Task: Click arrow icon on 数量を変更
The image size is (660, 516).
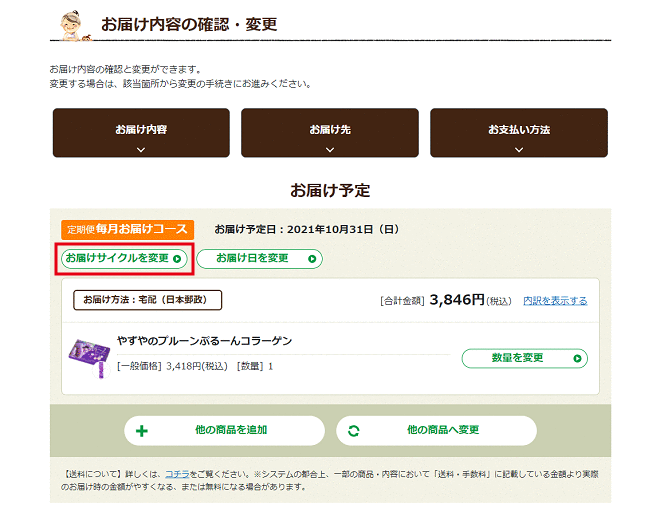Action: [577, 358]
